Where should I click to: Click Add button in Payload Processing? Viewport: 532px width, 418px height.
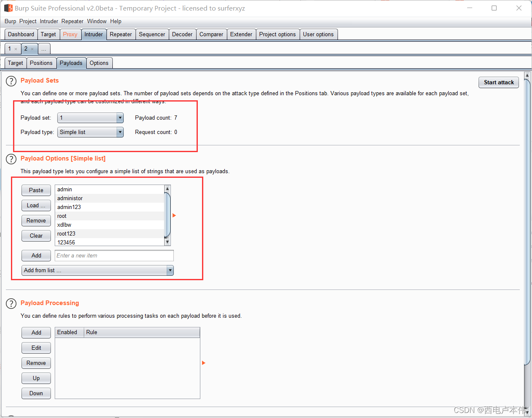click(36, 333)
